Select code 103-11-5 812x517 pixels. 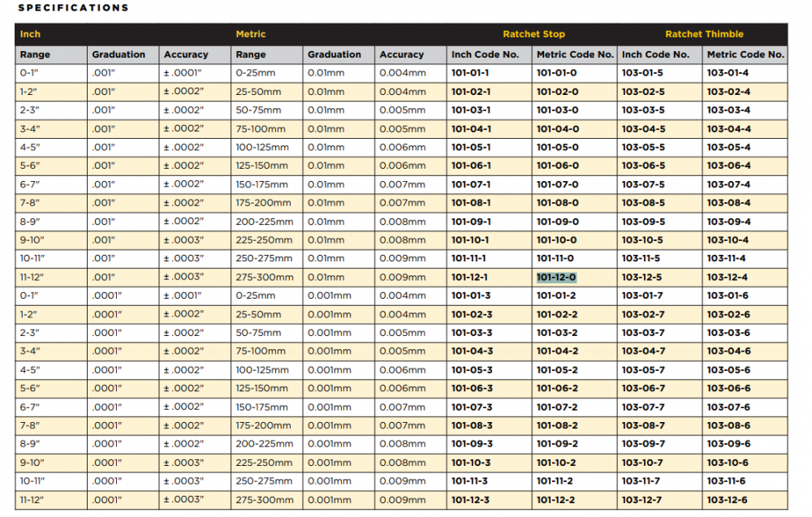[x=641, y=258]
